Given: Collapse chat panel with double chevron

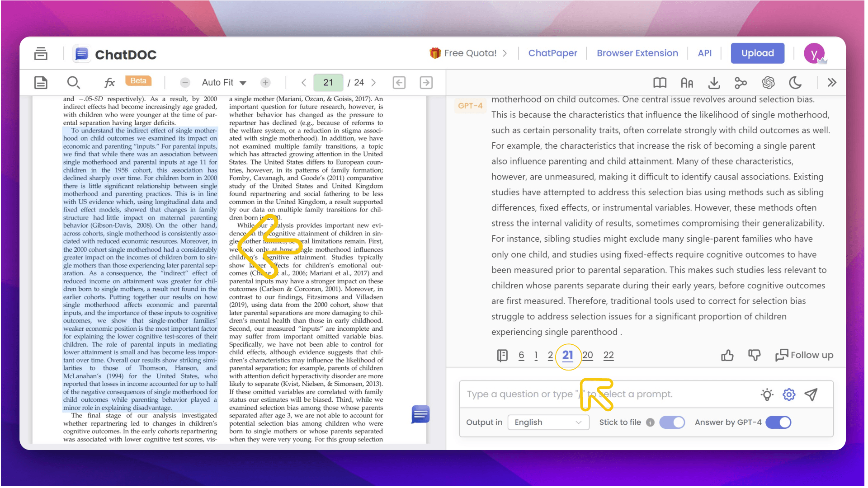Looking at the screenshot, I should coord(832,83).
